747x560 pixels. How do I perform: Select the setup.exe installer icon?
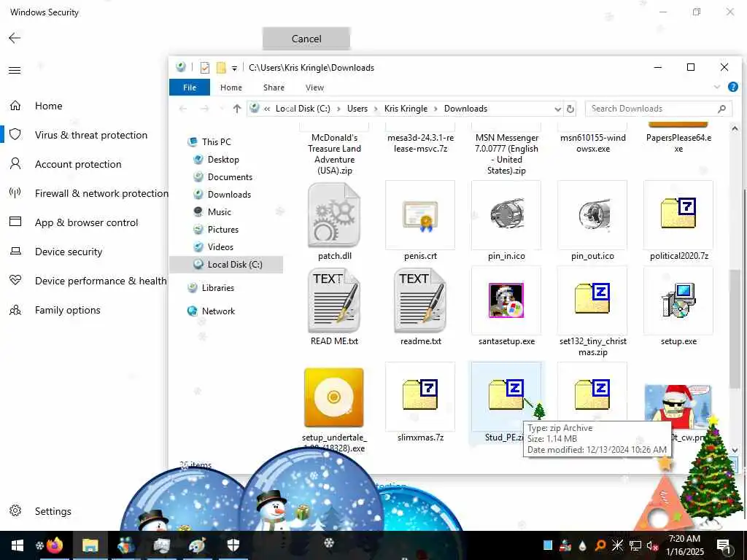click(x=678, y=301)
